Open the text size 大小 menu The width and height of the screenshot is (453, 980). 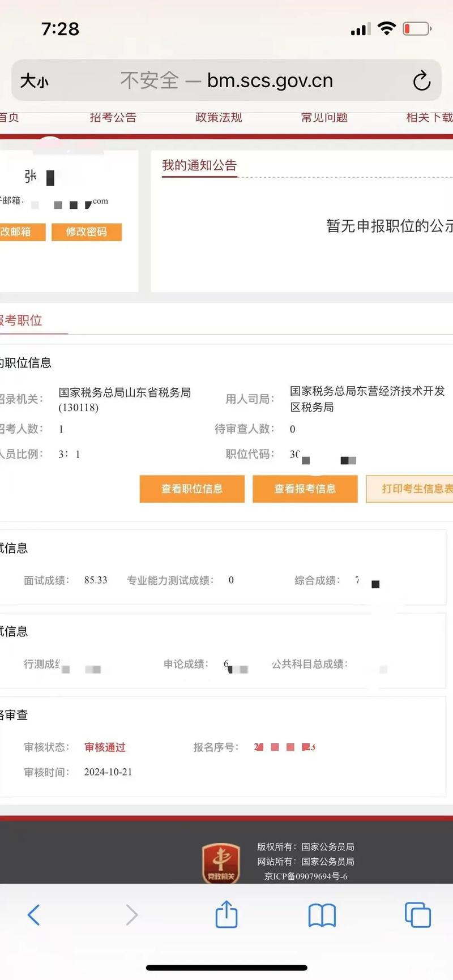click(x=34, y=81)
